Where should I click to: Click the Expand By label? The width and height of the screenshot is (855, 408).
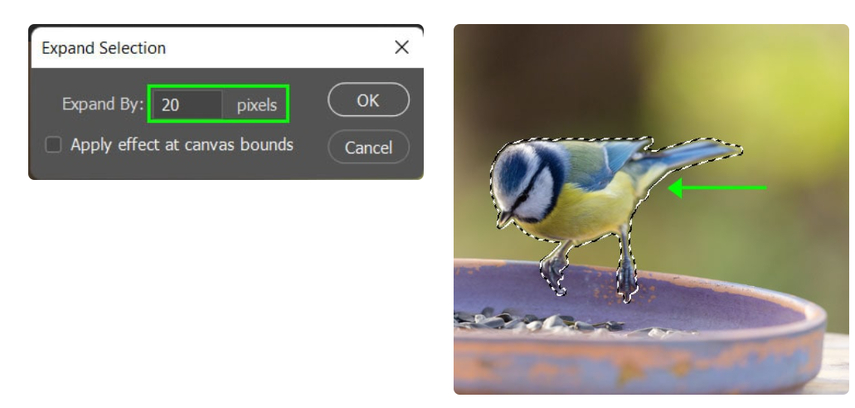103,104
